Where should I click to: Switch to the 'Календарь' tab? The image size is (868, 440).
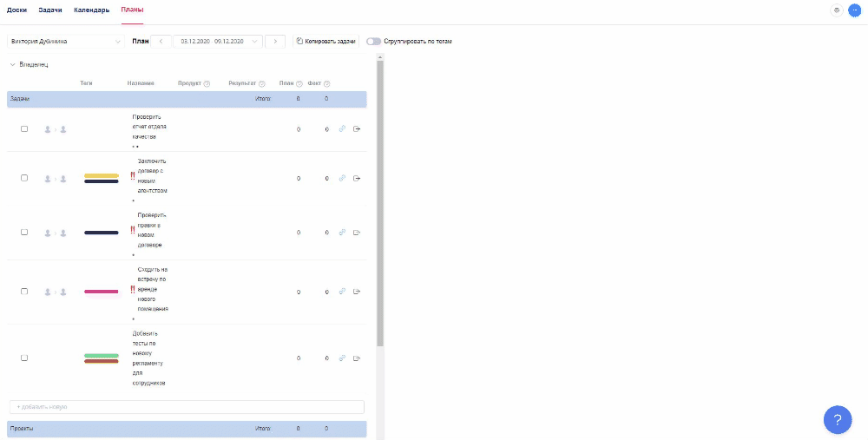91,10
